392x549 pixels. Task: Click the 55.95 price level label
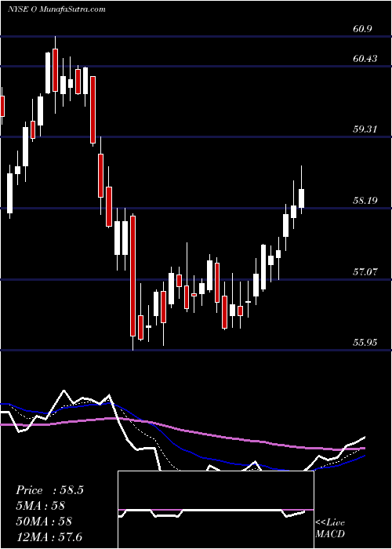coord(365,342)
